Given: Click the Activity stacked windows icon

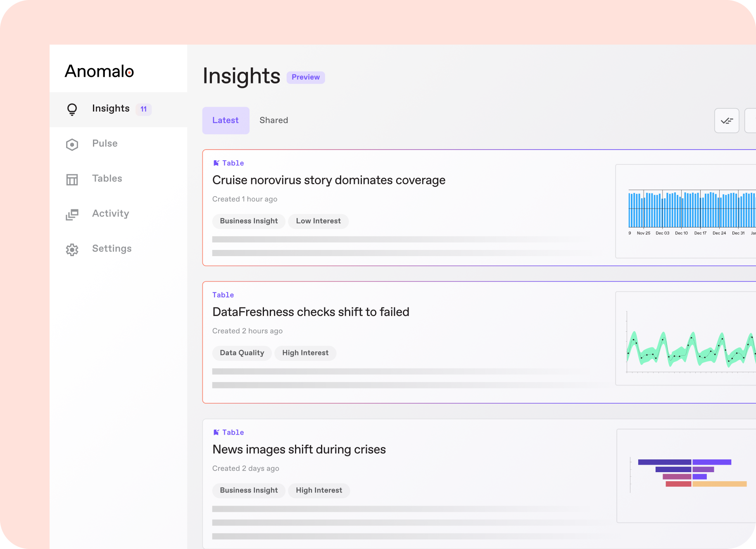Looking at the screenshot, I should 72,215.
